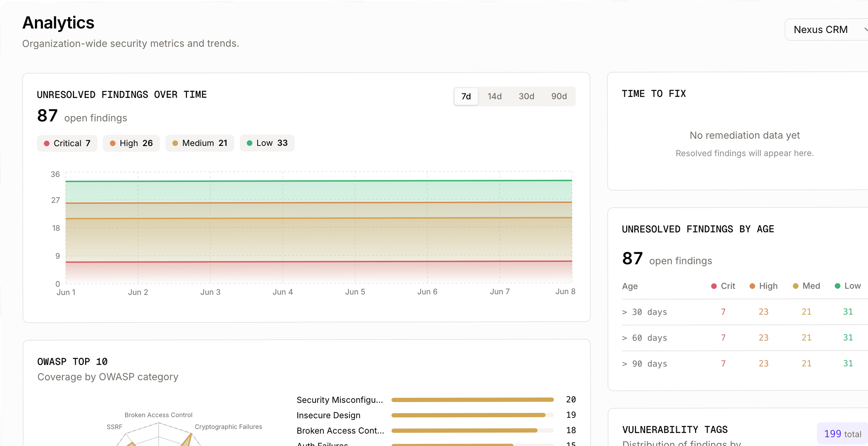Click the Vulnerability Tags panel title
The image size is (868, 446).
pos(675,430)
